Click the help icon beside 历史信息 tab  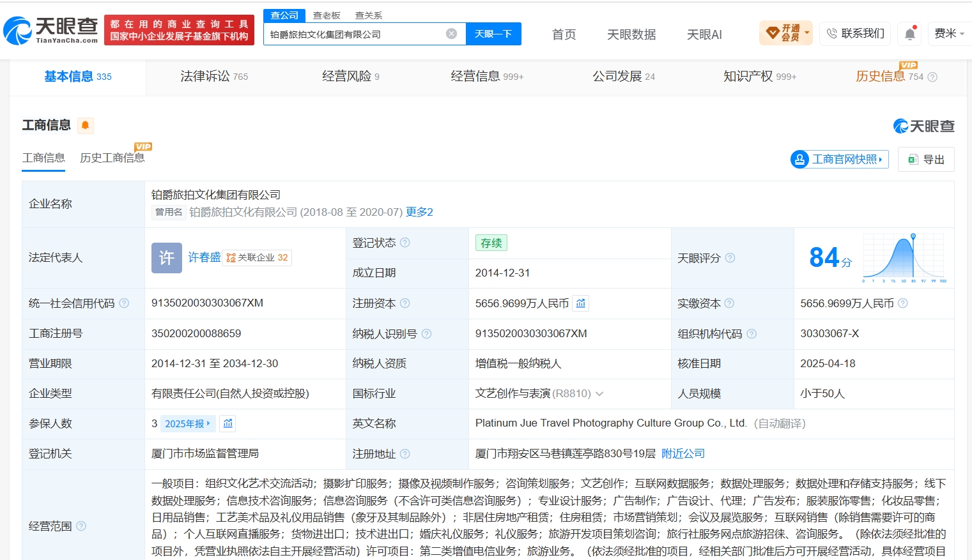(x=932, y=77)
